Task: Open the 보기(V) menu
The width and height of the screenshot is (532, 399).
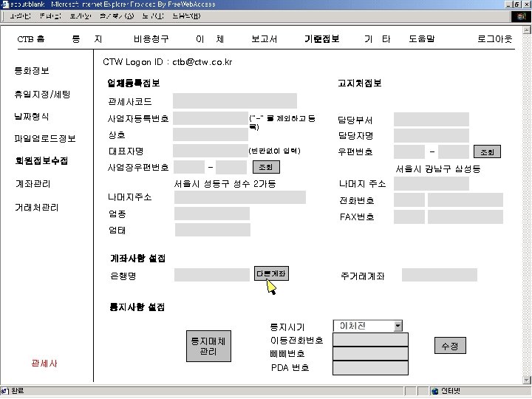Action: [x=81, y=16]
